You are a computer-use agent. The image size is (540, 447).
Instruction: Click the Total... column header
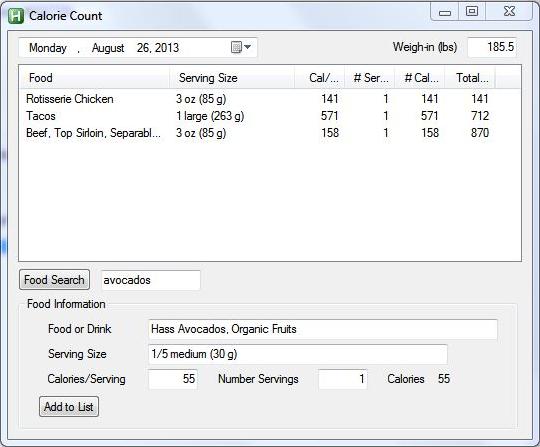(470, 78)
